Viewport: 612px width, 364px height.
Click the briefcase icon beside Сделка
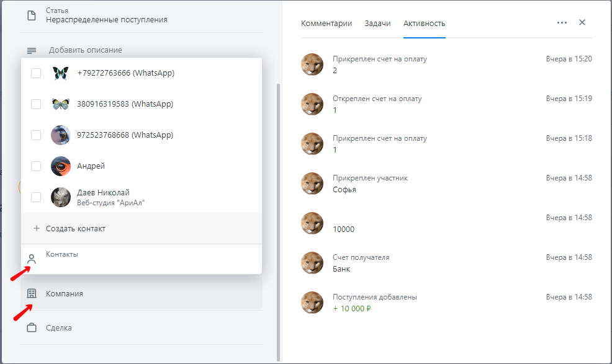pos(32,327)
